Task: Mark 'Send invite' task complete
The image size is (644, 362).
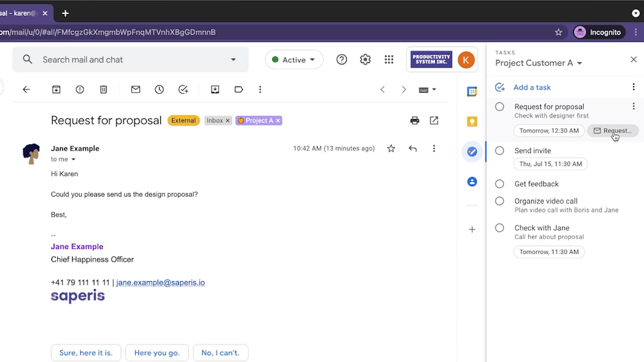Action: pos(499,150)
